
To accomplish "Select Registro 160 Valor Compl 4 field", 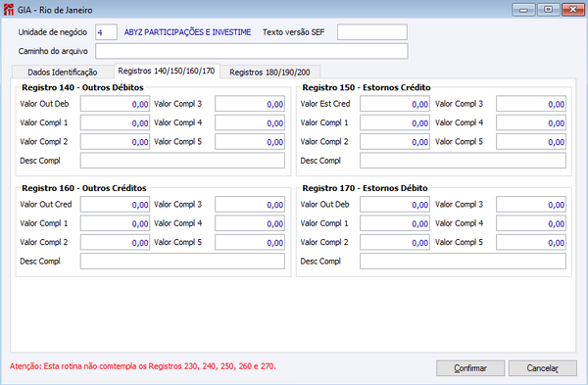I will point(250,223).
